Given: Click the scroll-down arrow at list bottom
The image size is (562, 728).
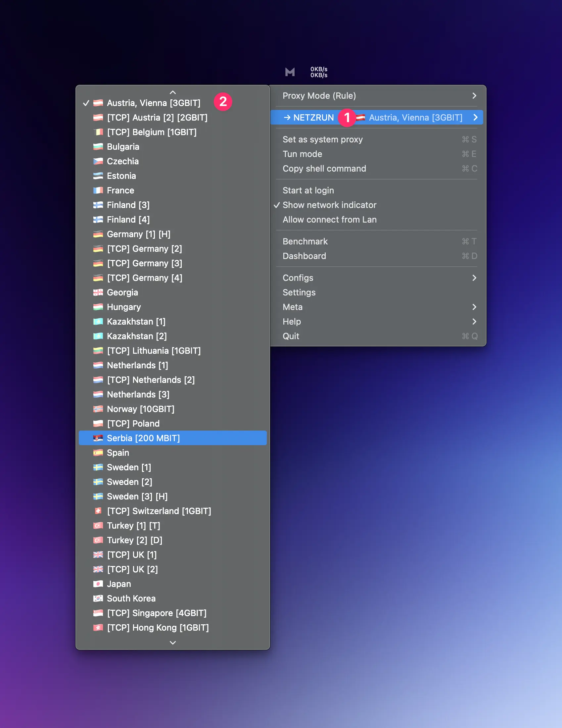Looking at the screenshot, I should coord(172,642).
